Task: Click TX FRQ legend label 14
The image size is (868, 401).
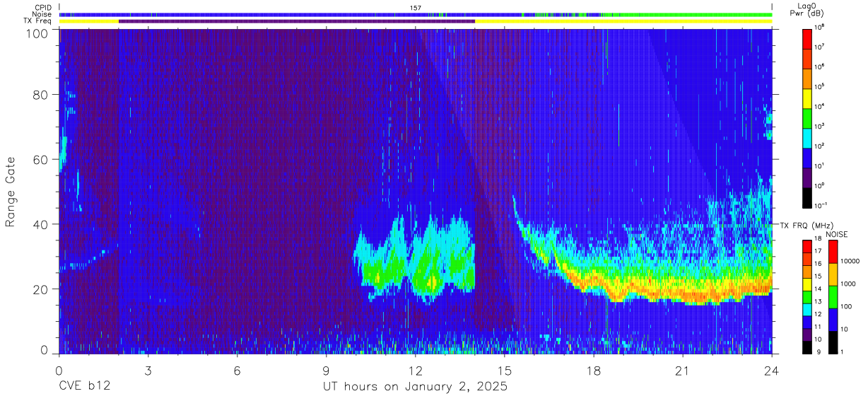Action: pos(818,289)
